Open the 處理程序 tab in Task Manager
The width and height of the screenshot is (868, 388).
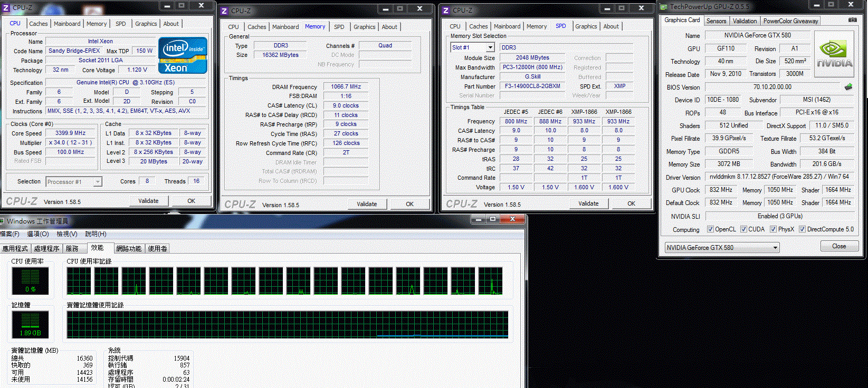(46, 248)
